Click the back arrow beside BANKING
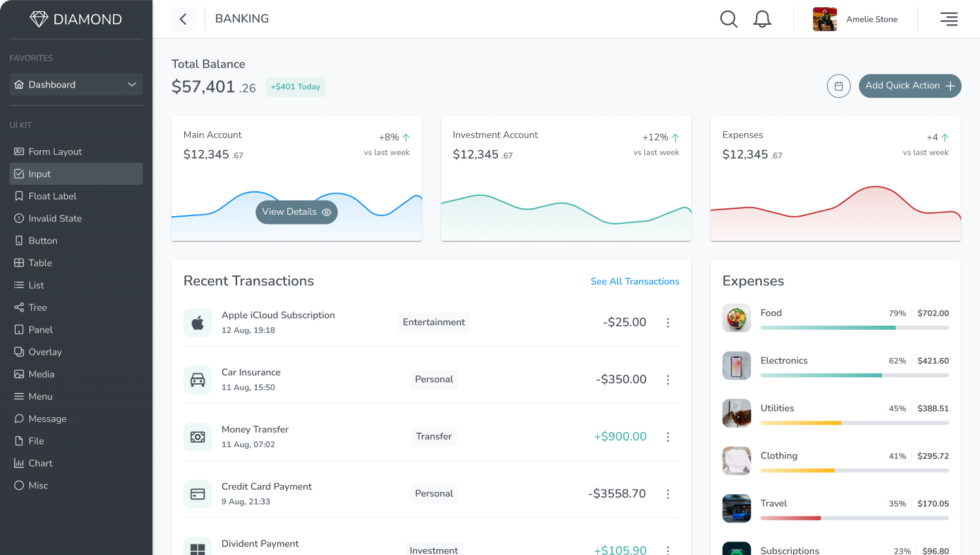The width and height of the screenshot is (980, 555). pos(183,20)
